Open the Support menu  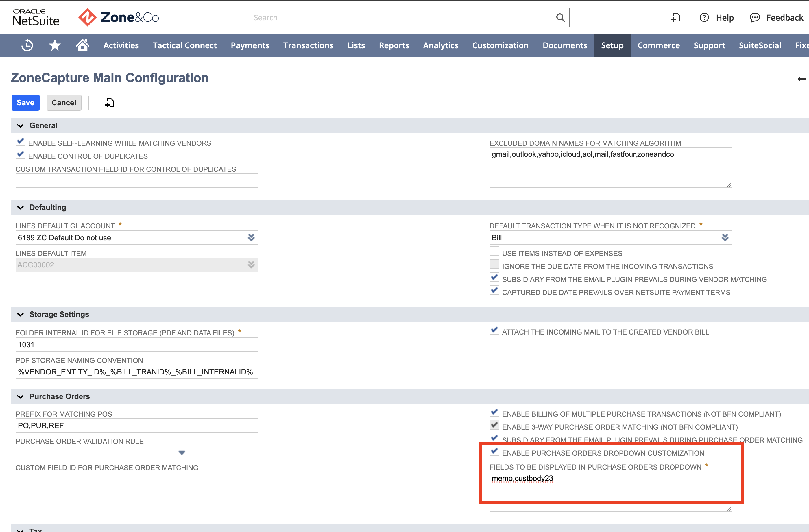[709, 45]
